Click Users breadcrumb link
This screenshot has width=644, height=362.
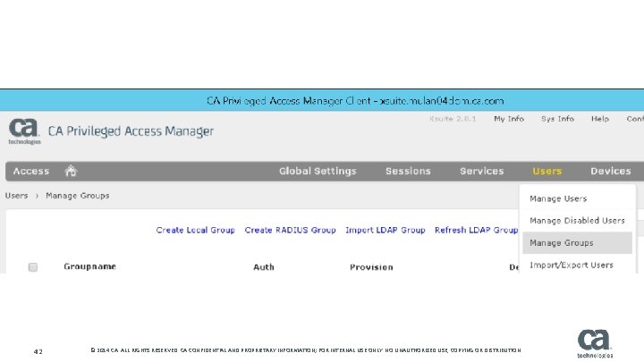point(16,196)
